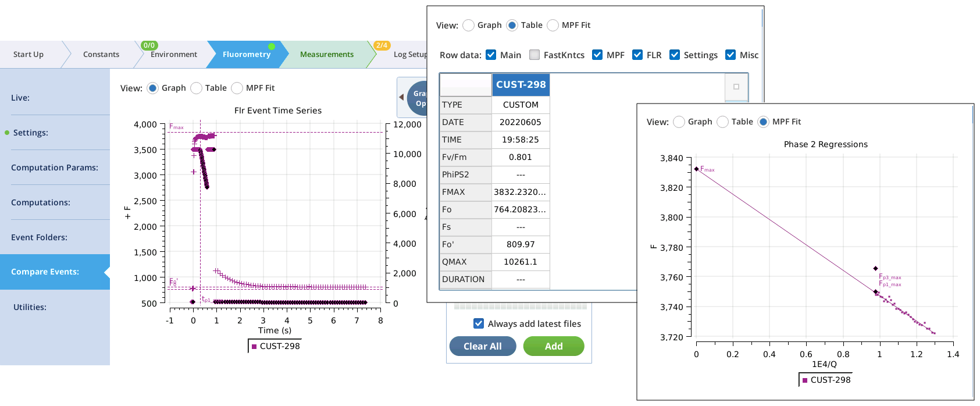Click the Phase 2 Regressions chart title
The height and width of the screenshot is (406, 980).
[x=826, y=144]
